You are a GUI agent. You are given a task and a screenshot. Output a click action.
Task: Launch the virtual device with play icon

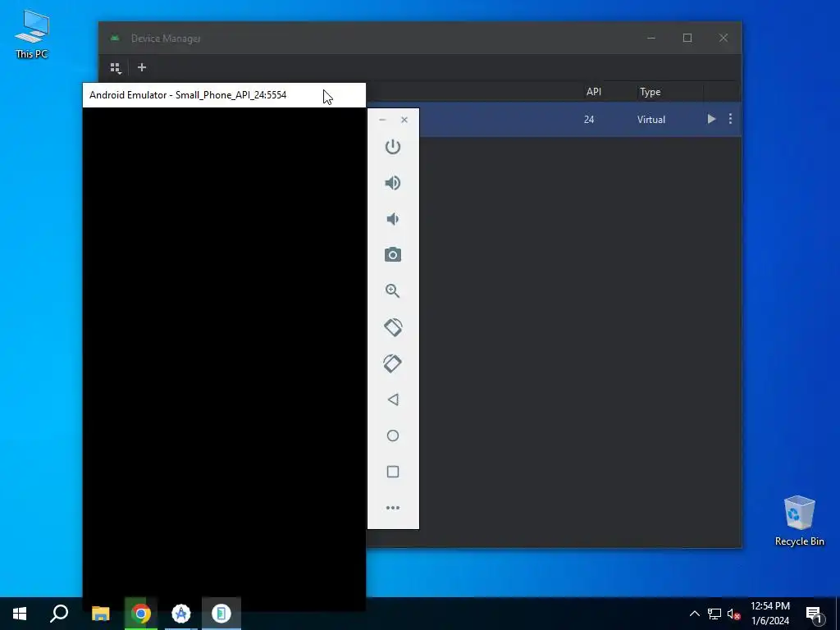(711, 119)
